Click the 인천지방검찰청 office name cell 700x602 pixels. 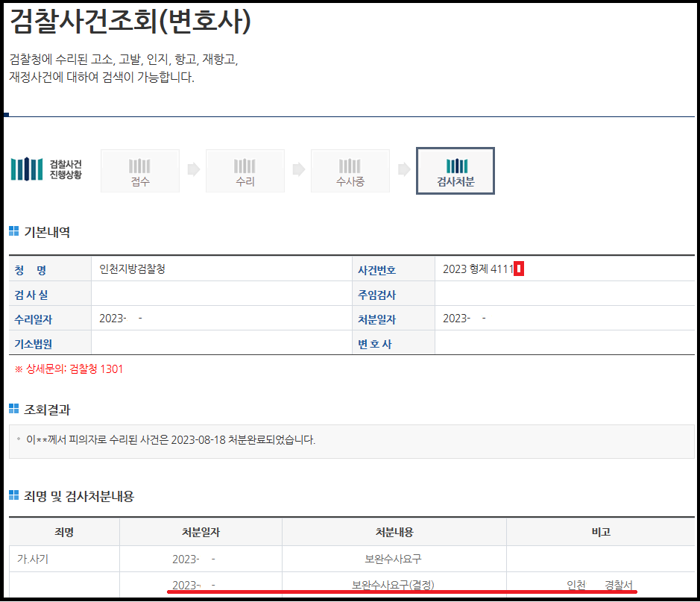click(x=132, y=269)
